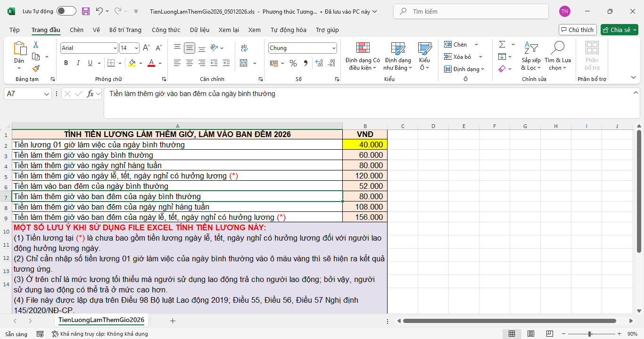
Task: Switch to Page Layout view in status bar
Action: tap(530, 334)
